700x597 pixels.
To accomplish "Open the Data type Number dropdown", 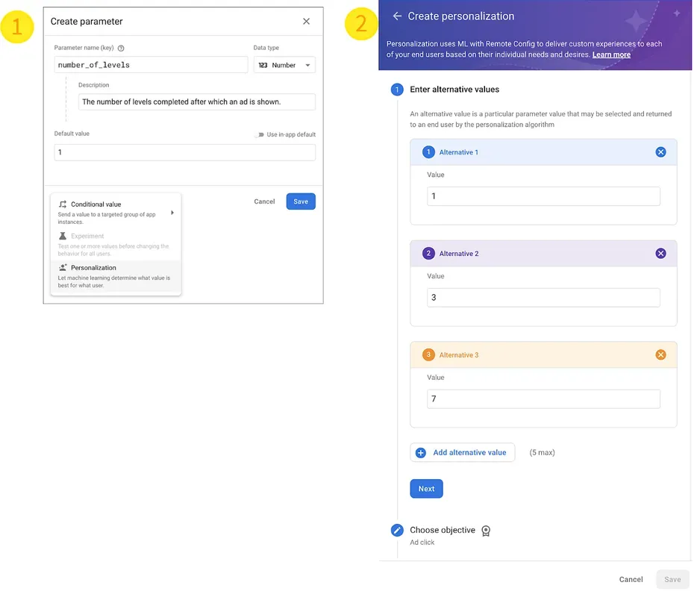I will [x=284, y=65].
